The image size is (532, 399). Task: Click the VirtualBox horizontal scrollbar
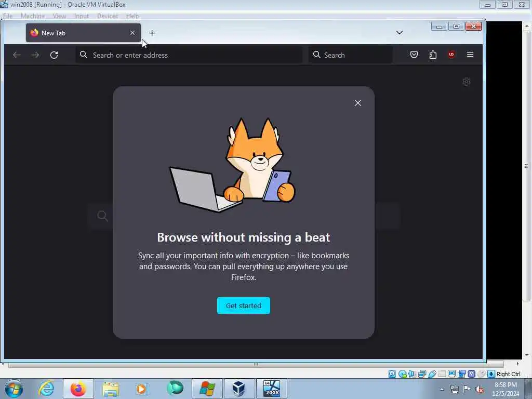(x=256, y=364)
